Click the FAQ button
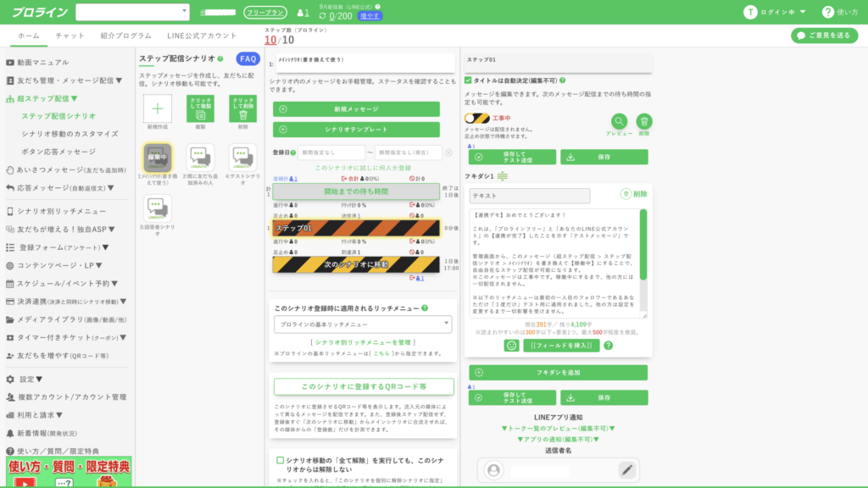Viewport: 868px width, 488px height. [x=248, y=58]
